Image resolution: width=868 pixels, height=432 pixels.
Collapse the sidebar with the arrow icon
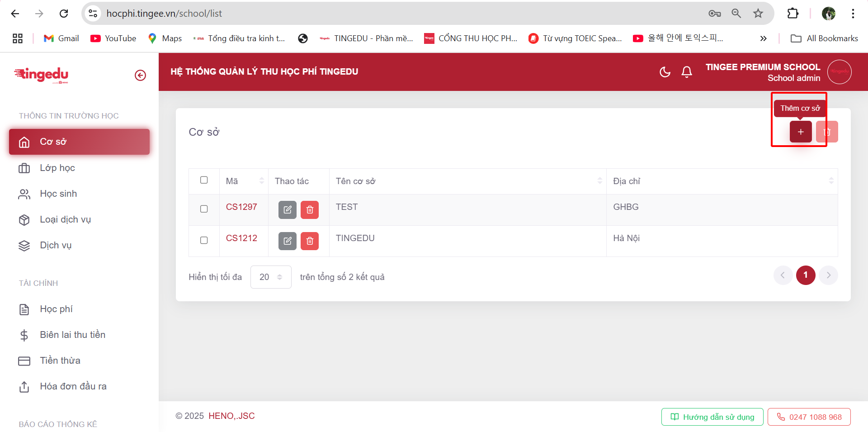pos(140,76)
